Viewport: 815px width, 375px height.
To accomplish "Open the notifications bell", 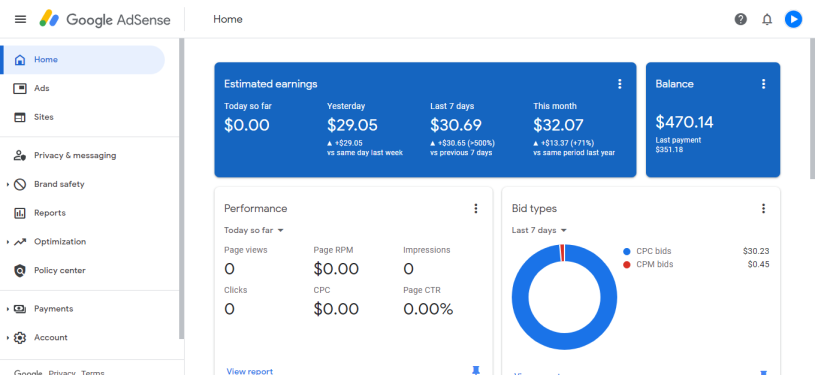I will pyautogui.click(x=767, y=19).
